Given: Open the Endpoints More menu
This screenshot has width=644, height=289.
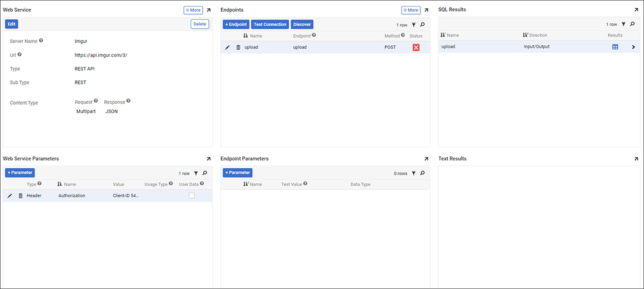Looking at the screenshot, I should (410, 10).
